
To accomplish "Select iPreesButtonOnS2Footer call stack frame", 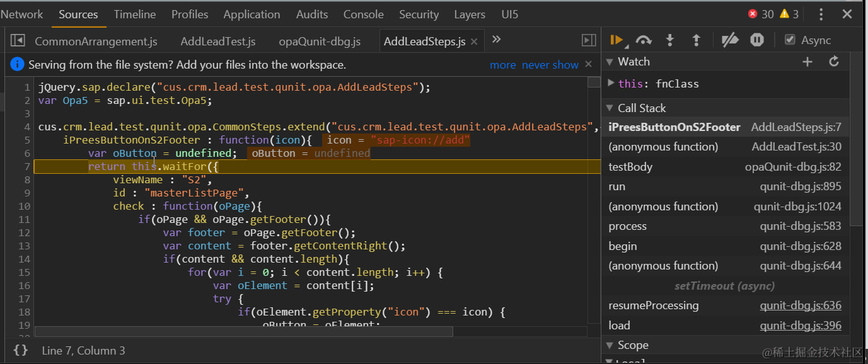I will coord(725,127).
